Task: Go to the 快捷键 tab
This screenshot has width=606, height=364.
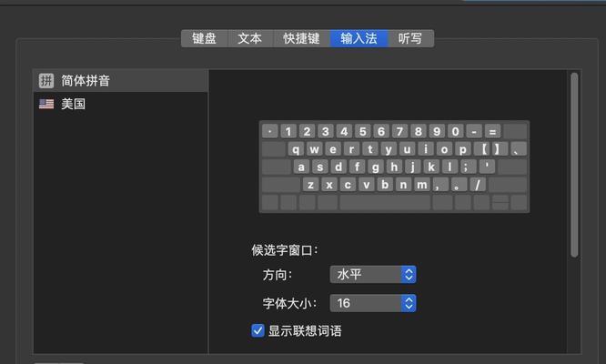Action: coord(301,38)
